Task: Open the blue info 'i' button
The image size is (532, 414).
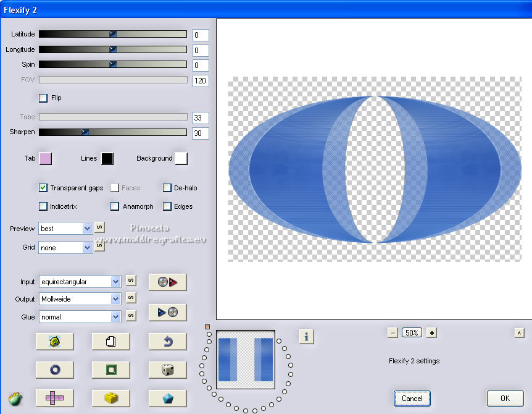Action: (307, 337)
